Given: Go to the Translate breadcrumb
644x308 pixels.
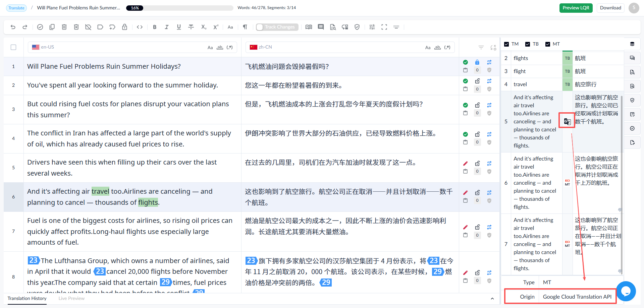Looking at the screenshot, I should coord(16,8).
